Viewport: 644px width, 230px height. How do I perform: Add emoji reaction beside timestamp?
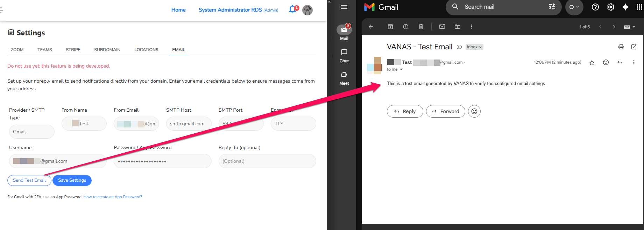point(606,62)
